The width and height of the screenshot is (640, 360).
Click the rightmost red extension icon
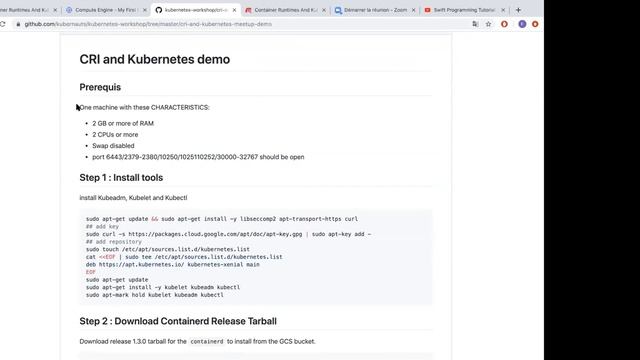(535, 24)
